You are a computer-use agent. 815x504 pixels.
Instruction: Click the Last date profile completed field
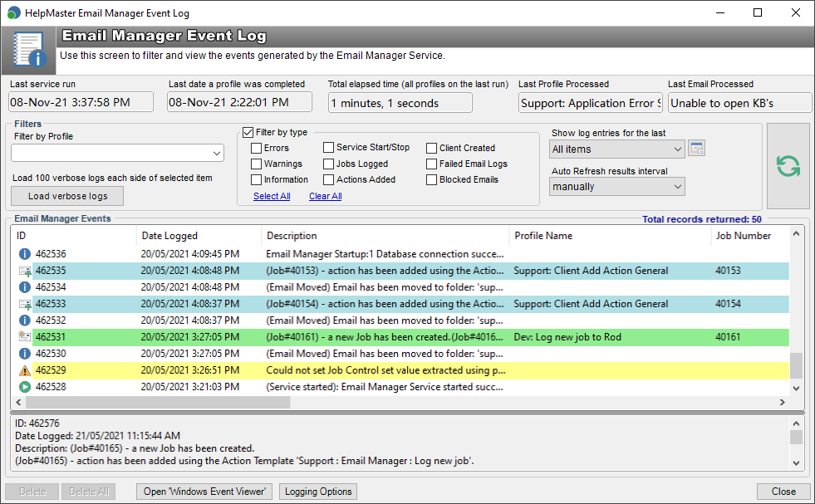239,102
